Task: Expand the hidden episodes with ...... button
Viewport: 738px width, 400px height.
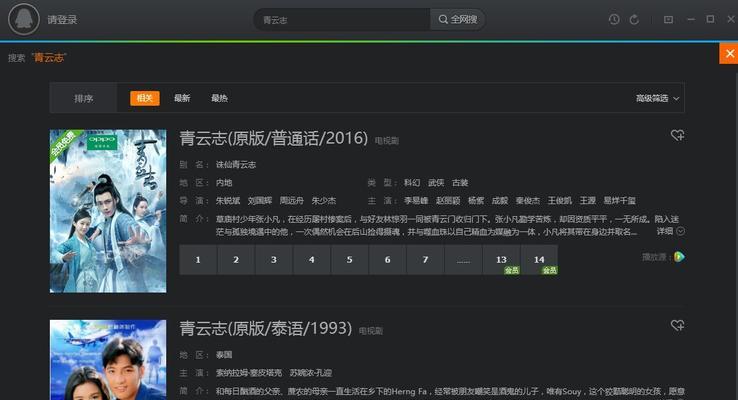Action: (x=463, y=259)
